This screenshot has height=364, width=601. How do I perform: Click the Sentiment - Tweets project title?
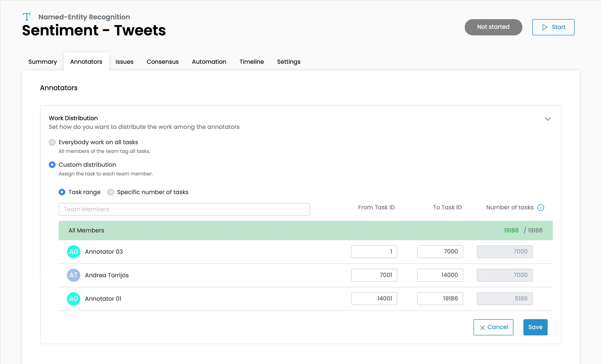[94, 30]
